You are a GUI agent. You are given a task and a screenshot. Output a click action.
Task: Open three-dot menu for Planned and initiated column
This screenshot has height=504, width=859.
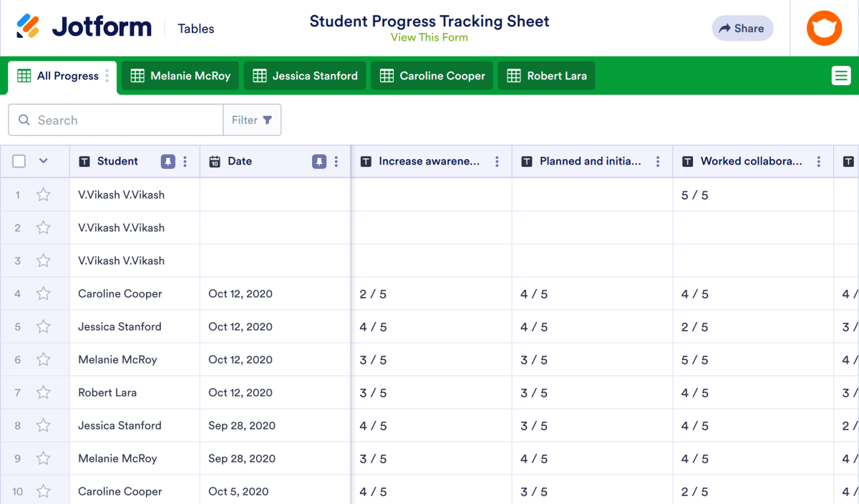coord(658,162)
